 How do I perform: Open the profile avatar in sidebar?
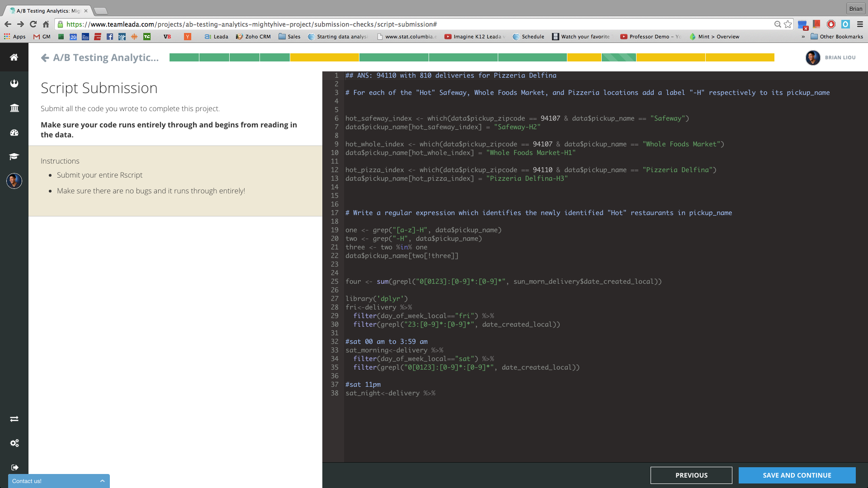[14, 181]
